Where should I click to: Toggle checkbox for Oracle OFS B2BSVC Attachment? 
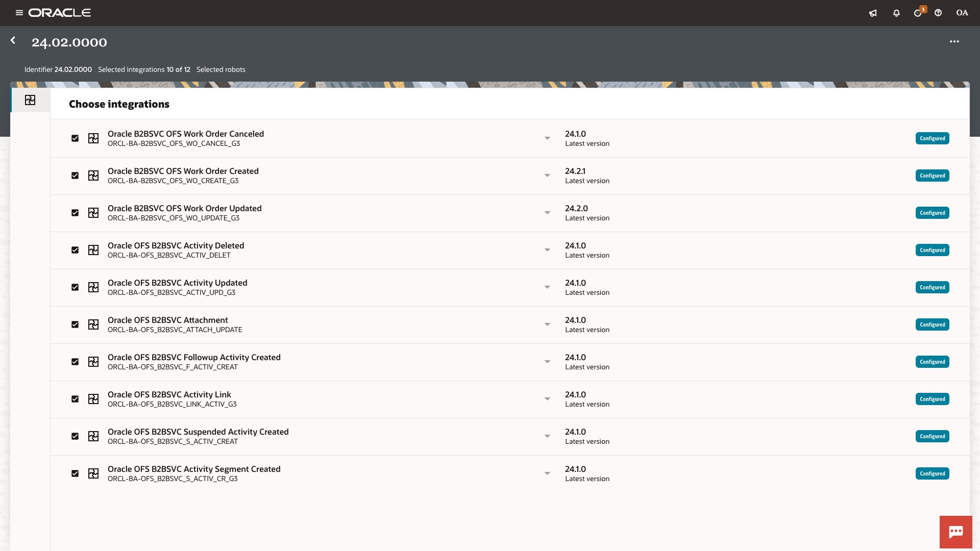[75, 324]
